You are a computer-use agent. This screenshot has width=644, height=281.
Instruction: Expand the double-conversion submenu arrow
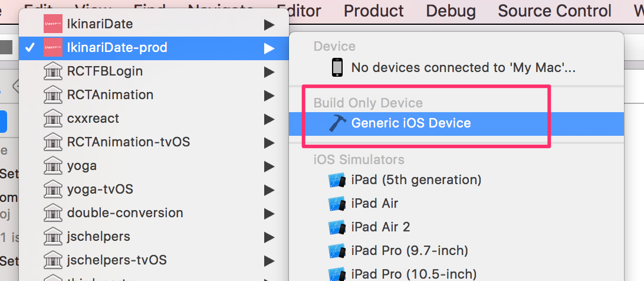269,213
